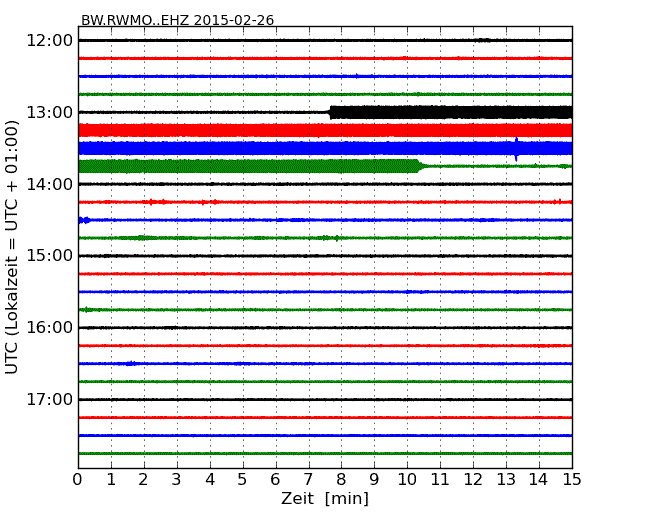Viewport: 650px width, 520px height.
Task: Click x-axis tick label 13
Action: [506, 480]
